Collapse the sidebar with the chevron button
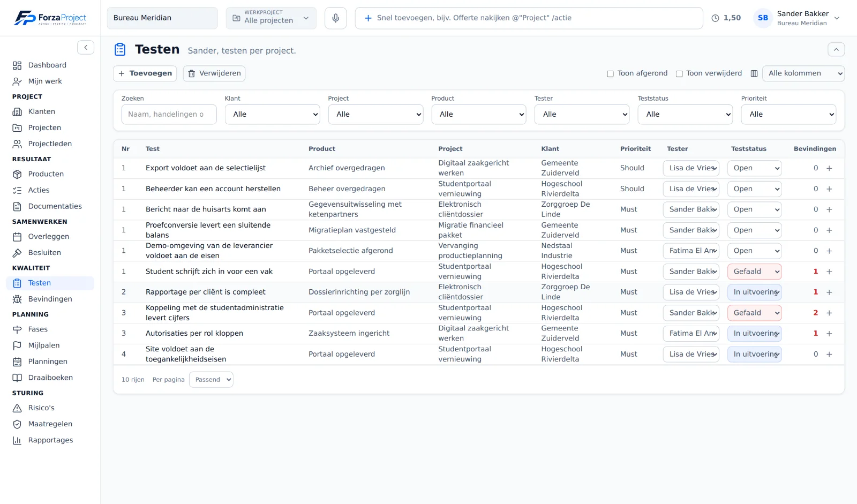The image size is (857, 504). pyautogui.click(x=86, y=48)
